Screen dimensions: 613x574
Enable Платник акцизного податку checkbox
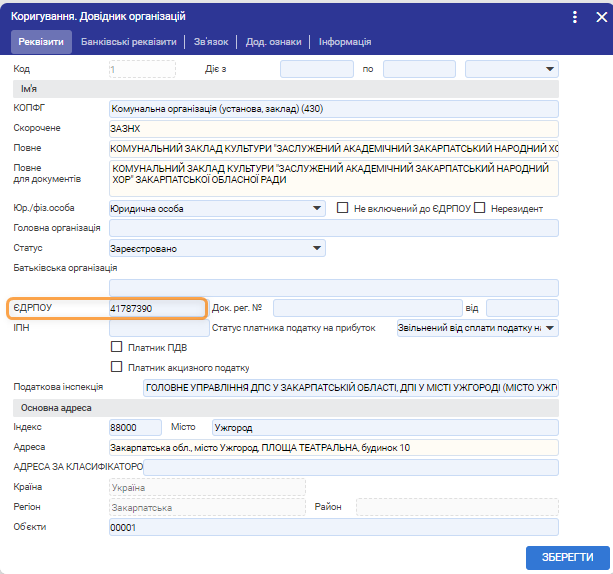[116, 367]
